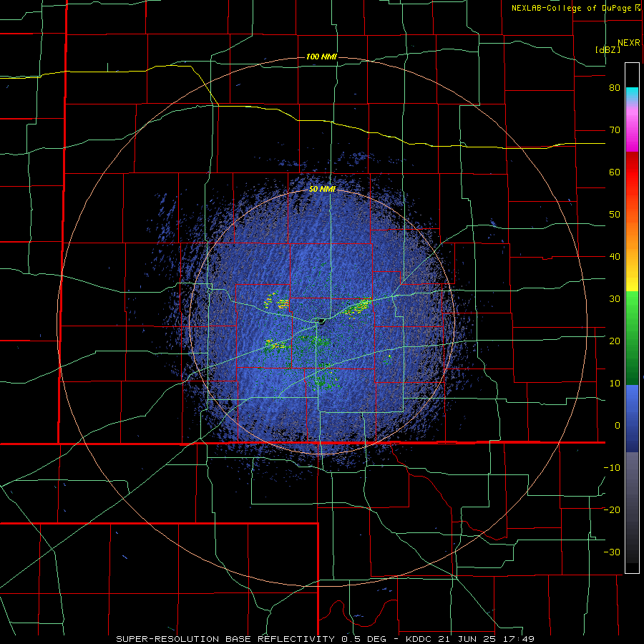Click the 70 value on reflectivity scale

click(615, 130)
